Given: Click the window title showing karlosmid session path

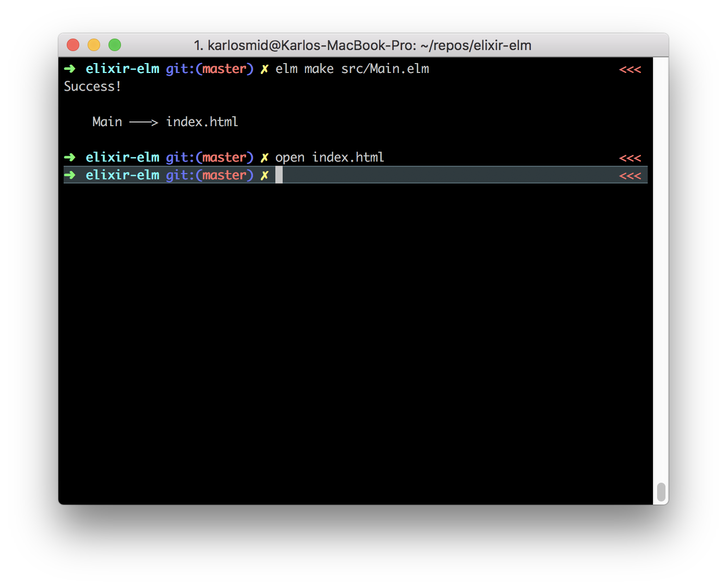Looking at the screenshot, I should 363,45.
